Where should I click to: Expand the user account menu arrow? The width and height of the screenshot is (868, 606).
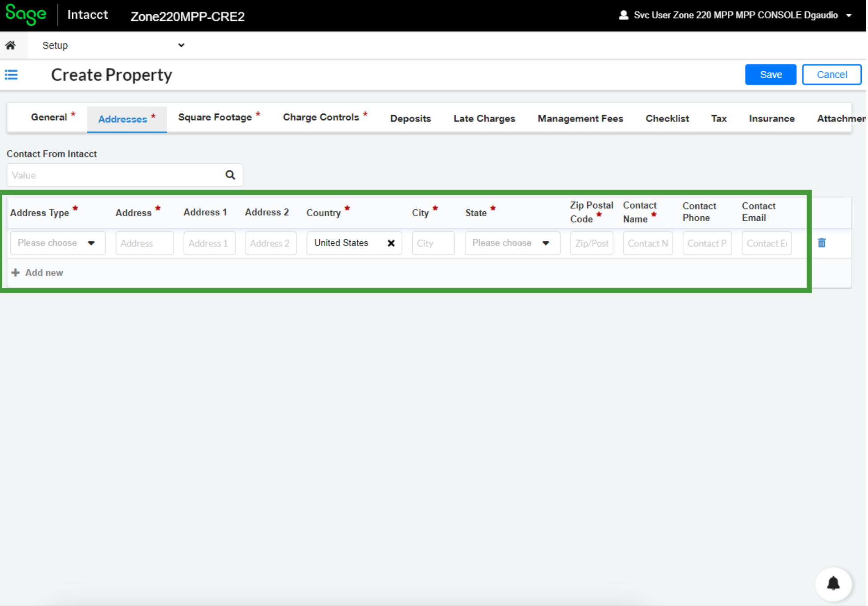[849, 16]
